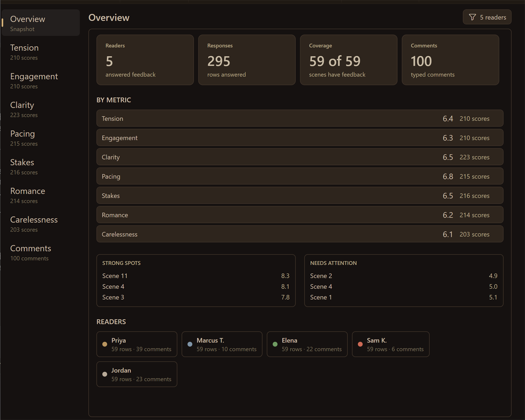Open the 5 readers filter button
525x420 pixels.
pyautogui.click(x=487, y=17)
